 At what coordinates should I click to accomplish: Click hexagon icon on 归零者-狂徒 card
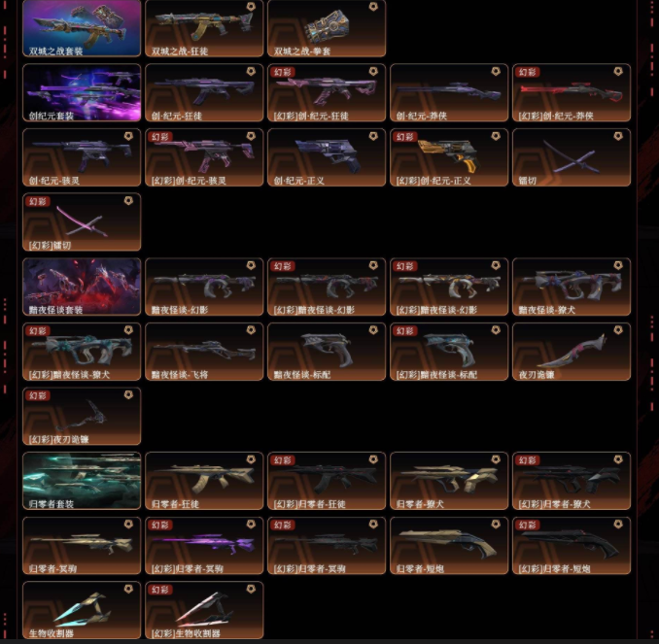coord(251,459)
